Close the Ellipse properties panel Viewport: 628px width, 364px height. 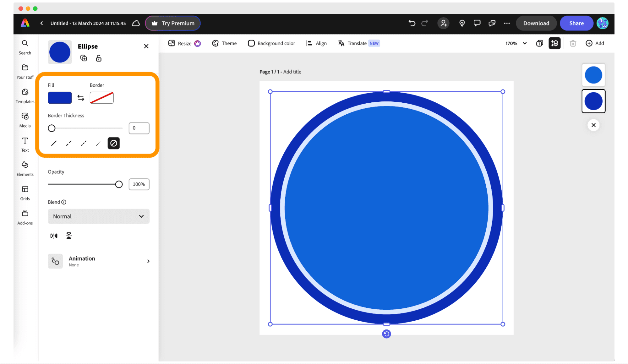pyautogui.click(x=146, y=46)
